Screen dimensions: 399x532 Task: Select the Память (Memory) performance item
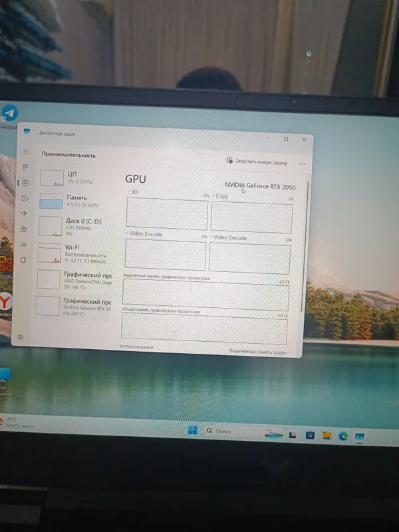(x=74, y=201)
